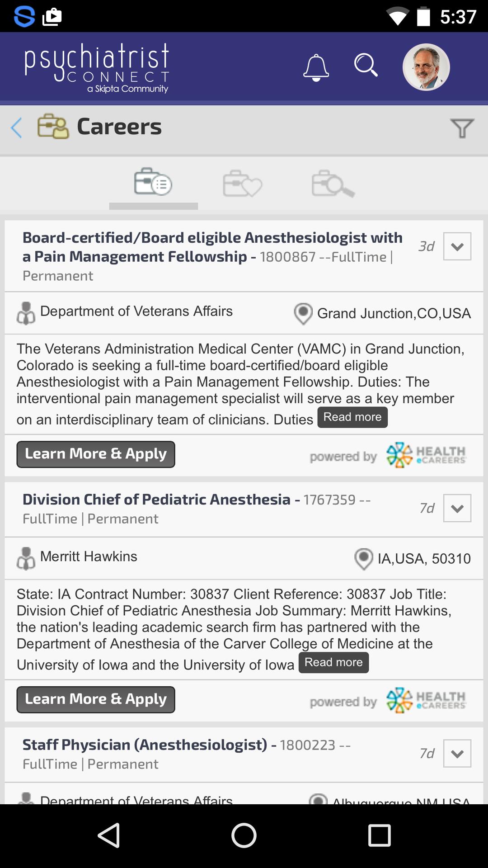
Task: Tap the Psychiatrist Connect logo
Action: click(x=97, y=68)
